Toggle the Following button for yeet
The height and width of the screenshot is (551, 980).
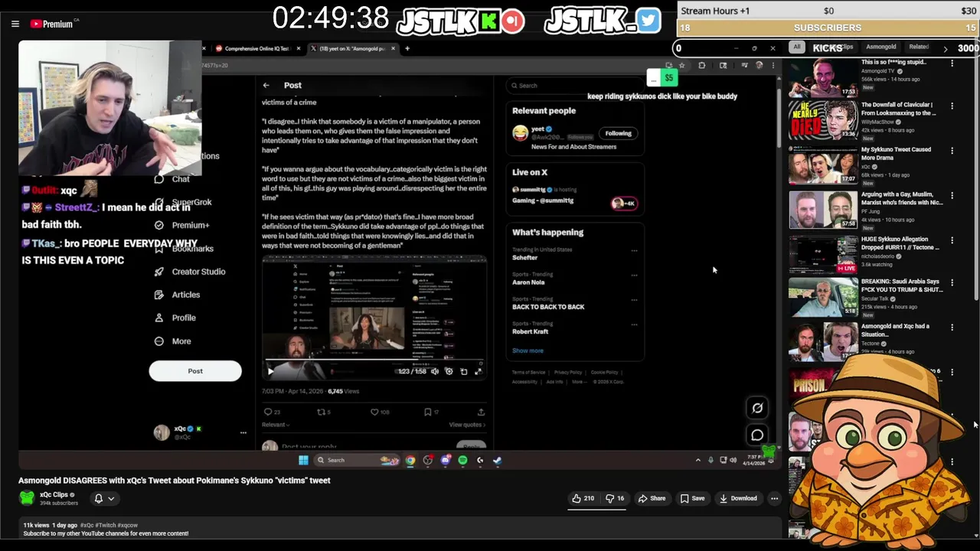618,133
